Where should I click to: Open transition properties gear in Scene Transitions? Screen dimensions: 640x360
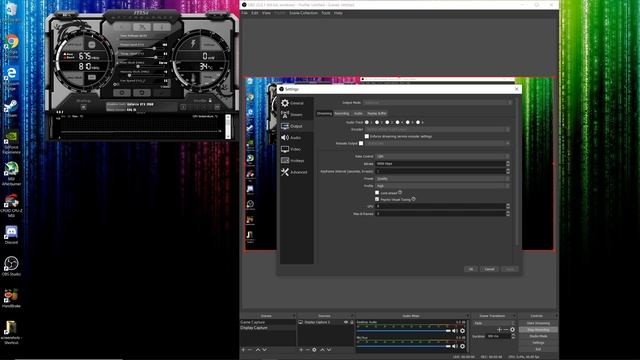tap(512, 329)
